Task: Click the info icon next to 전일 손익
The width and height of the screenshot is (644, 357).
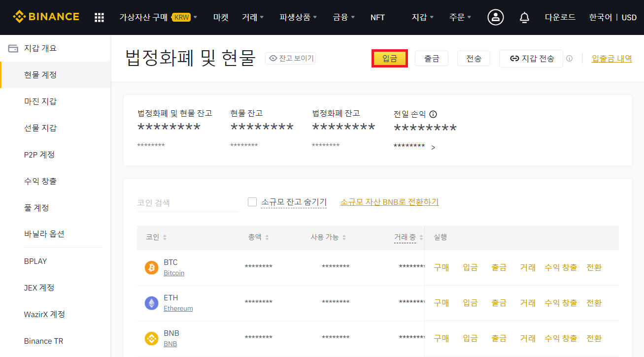Action: [433, 114]
